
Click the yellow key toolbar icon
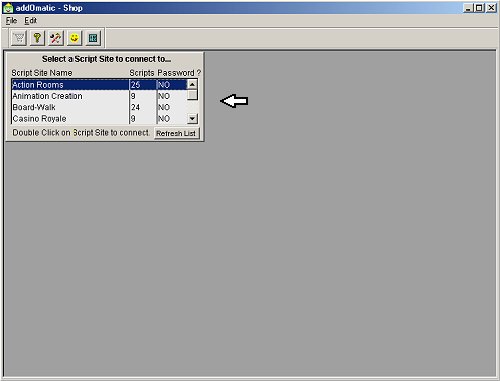[x=37, y=38]
